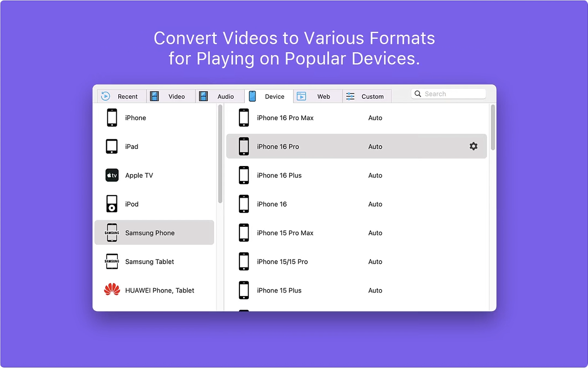Select the Device tab

pyautogui.click(x=269, y=96)
